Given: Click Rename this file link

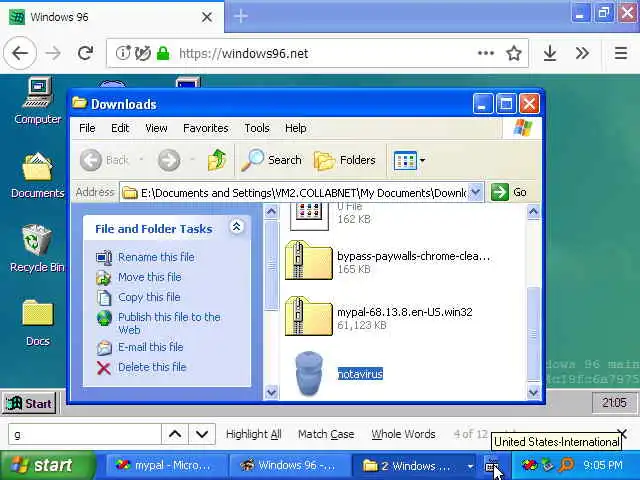Looking at the screenshot, I should click(x=156, y=257).
